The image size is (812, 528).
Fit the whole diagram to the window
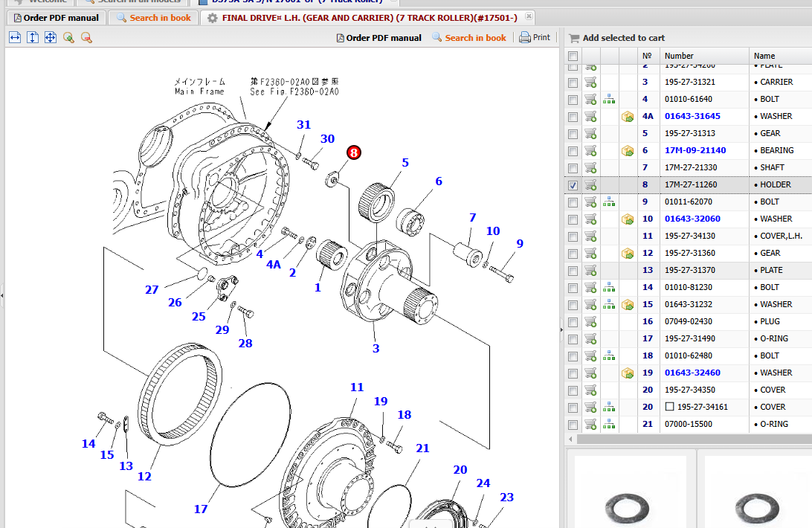point(51,37)
